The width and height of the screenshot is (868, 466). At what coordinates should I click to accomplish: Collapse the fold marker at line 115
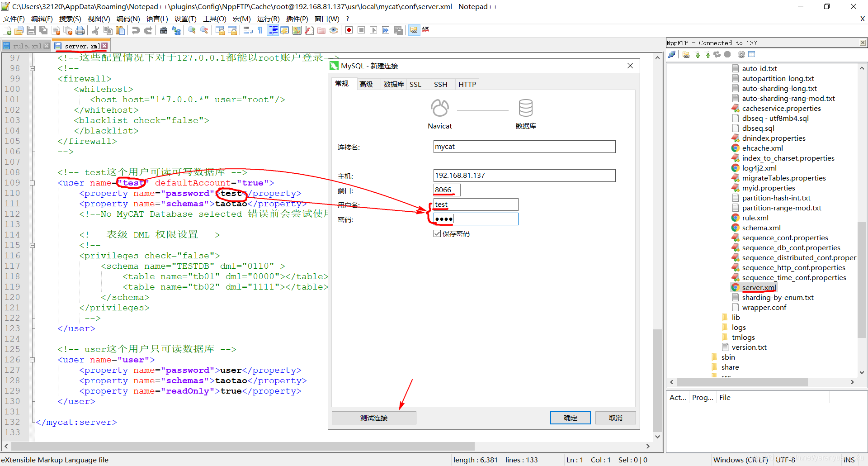pyautogui.click(x=33, y=246)
